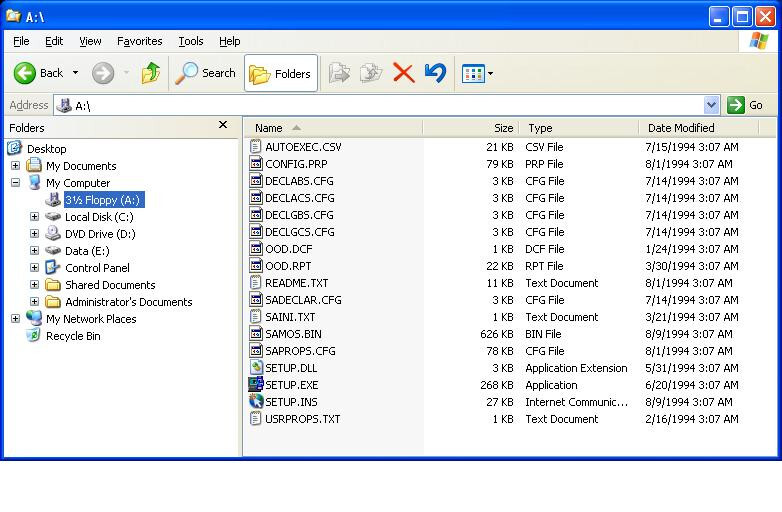Click the Control Panel tree icon
Viewport: 782px width, 512px height.
tap(52, 267)
